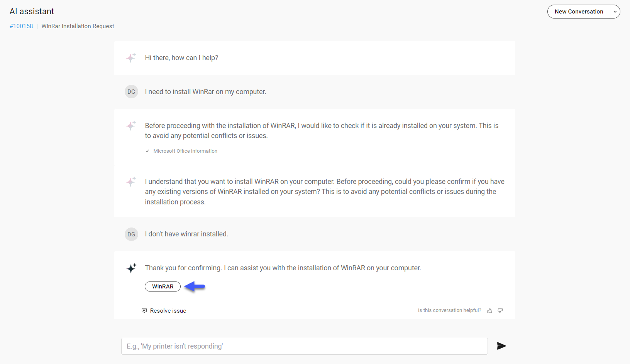
Task: Click the sparkle icon beside 'I understand' message
Action: tap(131, 182)
